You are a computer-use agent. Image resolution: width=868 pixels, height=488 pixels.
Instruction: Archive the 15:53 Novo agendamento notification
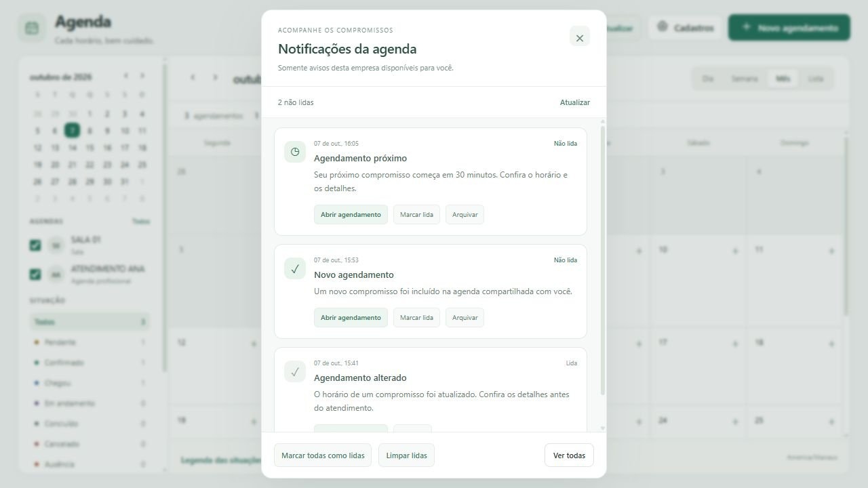[465, 318]
